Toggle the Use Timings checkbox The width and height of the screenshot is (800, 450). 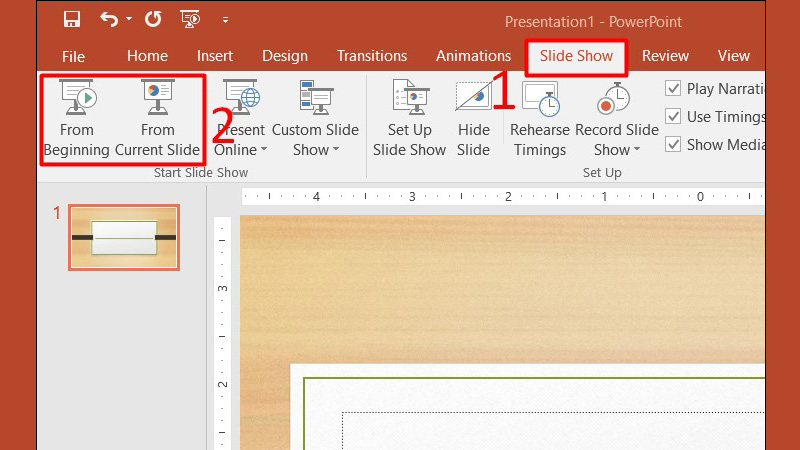point(673,116)
